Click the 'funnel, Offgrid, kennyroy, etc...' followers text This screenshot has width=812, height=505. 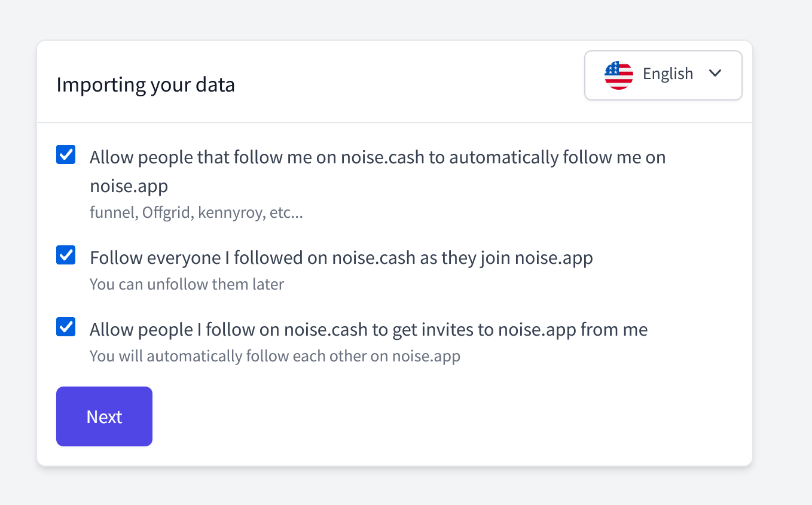[x=196, y=212]
